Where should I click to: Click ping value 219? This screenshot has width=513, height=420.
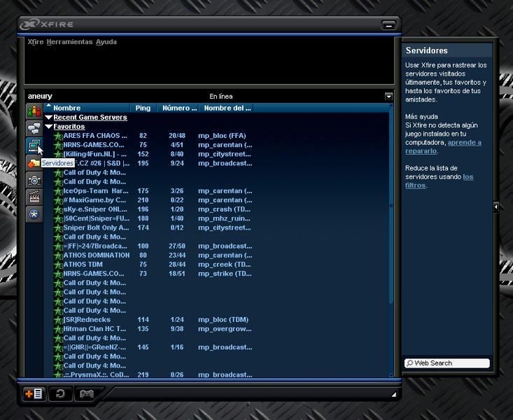(x=143, y=374)
